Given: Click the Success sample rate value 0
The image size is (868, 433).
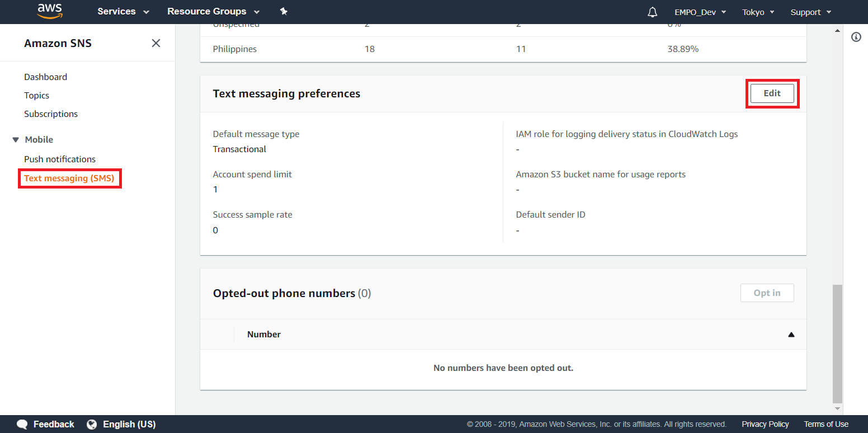Looking at the screenshot, I should [x=215, y=230].
